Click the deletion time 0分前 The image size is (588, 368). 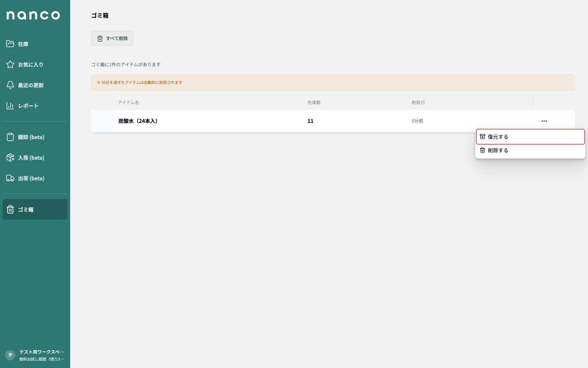pyautogui.click(x=417, y=121)
